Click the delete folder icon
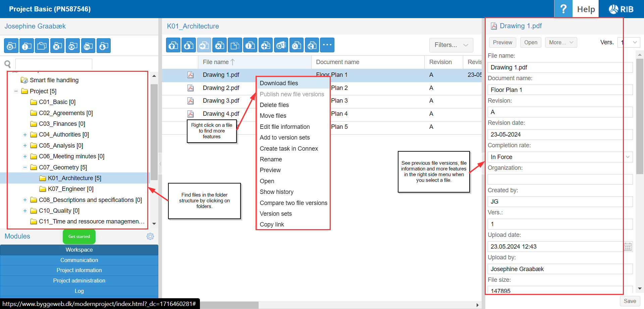The width and height of the screenshot is (644, 309). click(57, 46)
